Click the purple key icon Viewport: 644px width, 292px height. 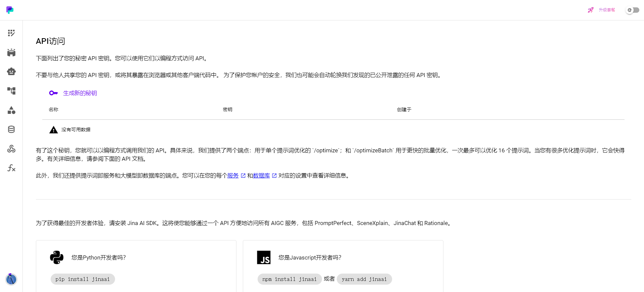point(53,93)
